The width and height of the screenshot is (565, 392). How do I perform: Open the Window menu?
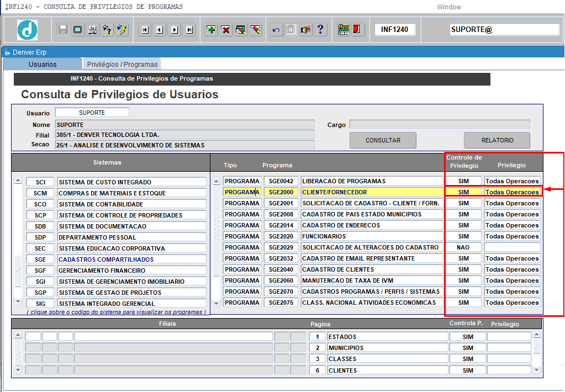(x=448, y=7)
